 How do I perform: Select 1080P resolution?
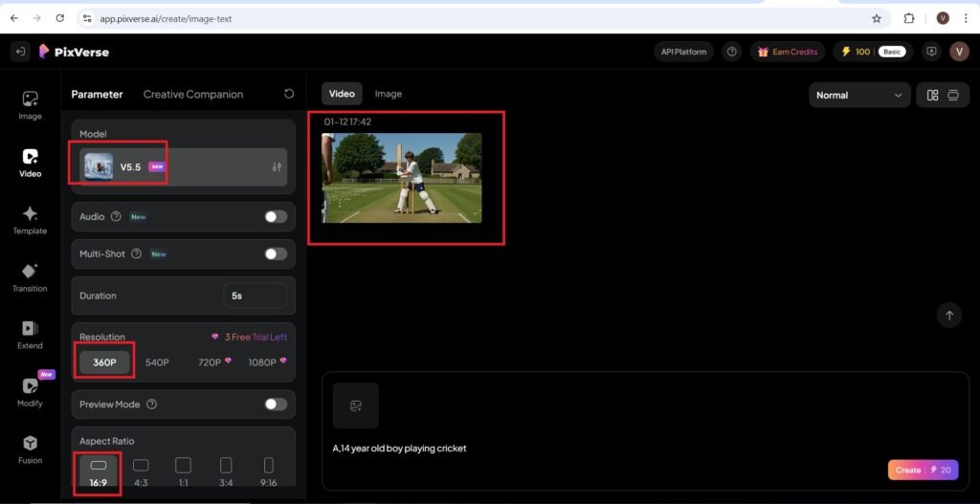(x=268, y=362)
